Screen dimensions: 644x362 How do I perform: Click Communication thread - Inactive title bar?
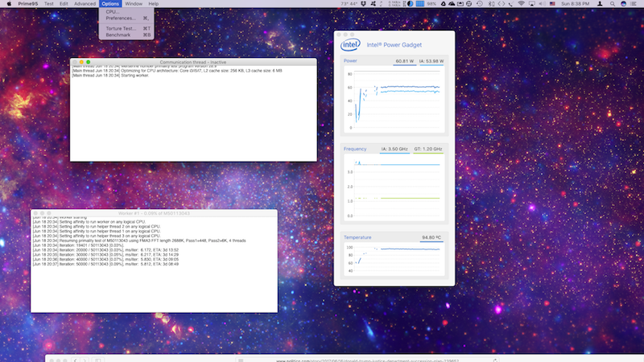(x=193, y=62)
